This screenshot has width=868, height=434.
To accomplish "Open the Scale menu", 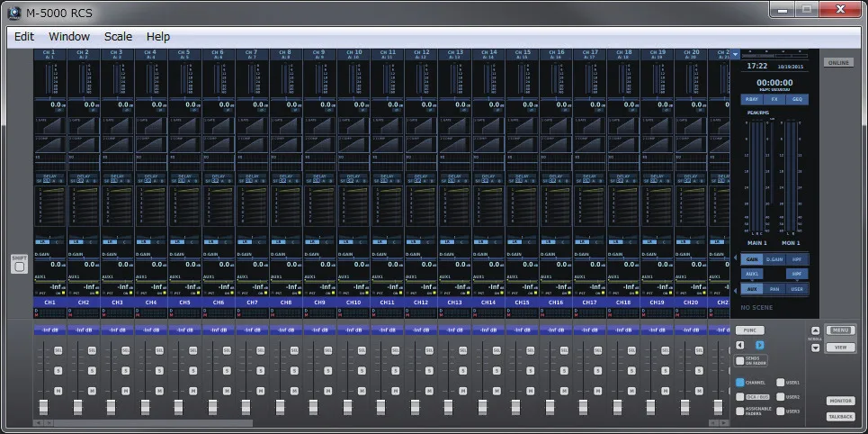I will (x=118, y=37).
